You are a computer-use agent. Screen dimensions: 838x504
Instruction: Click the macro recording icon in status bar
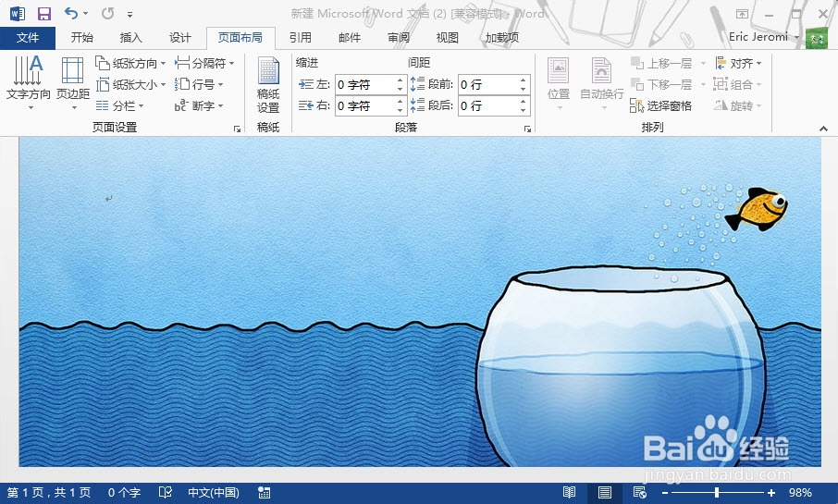(x=264, y=492)
